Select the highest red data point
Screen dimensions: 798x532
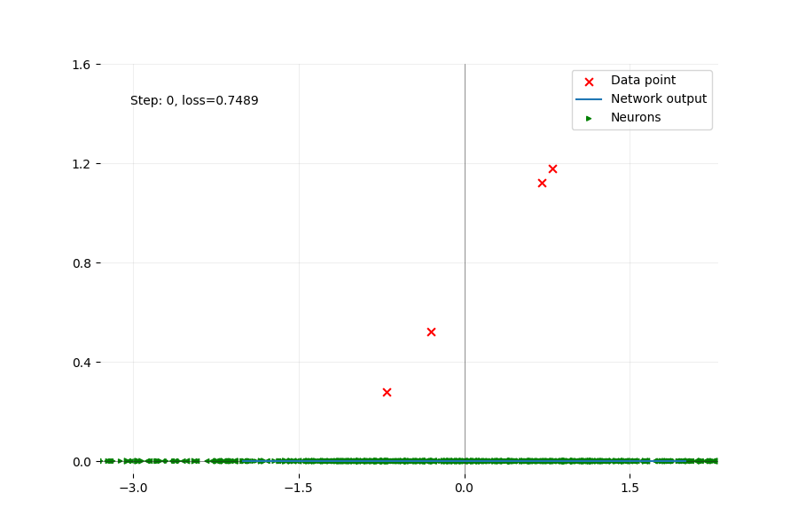pos(552,168)
